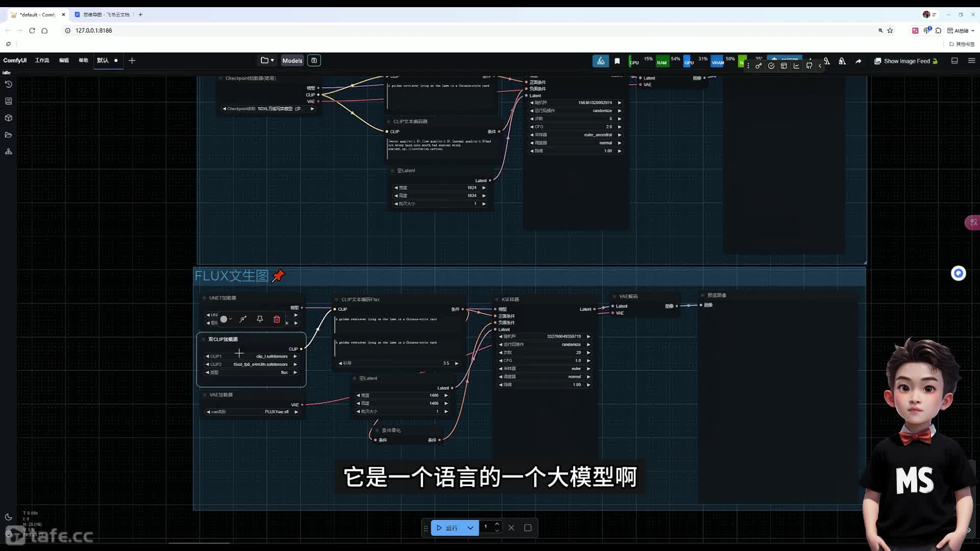Open Checkpoint名称 SDXL model selector
The image size is (980, 551).
click(268, 109)
